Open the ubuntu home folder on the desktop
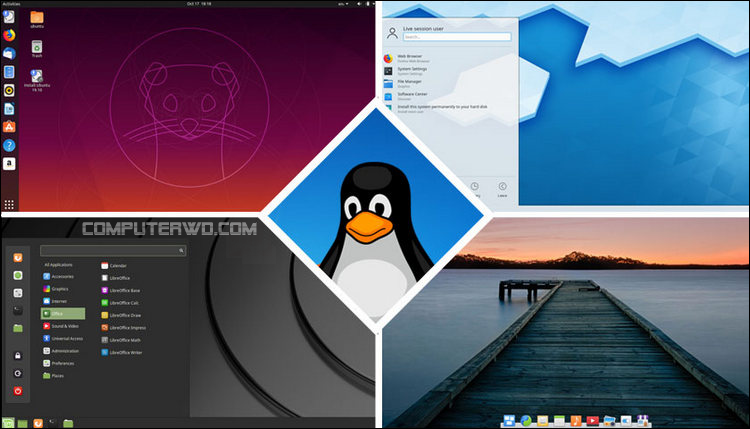 (x=37, y=20)
